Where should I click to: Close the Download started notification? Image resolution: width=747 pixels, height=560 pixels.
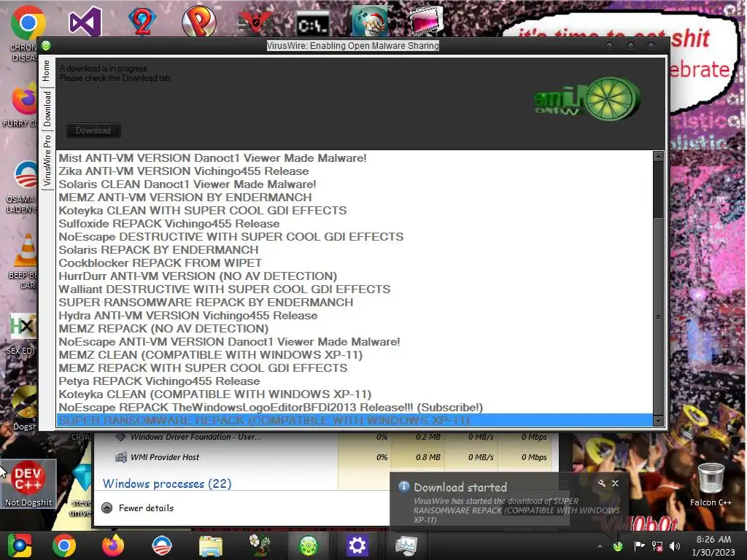pyautogui.click(x=616, y=483)
